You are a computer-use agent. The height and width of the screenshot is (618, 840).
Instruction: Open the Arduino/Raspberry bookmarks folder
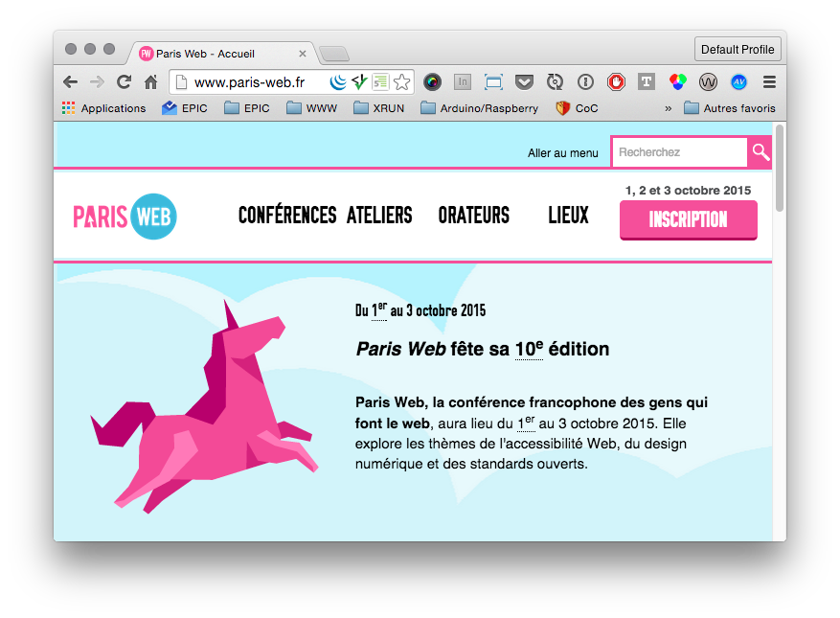(x=480, y=108)
